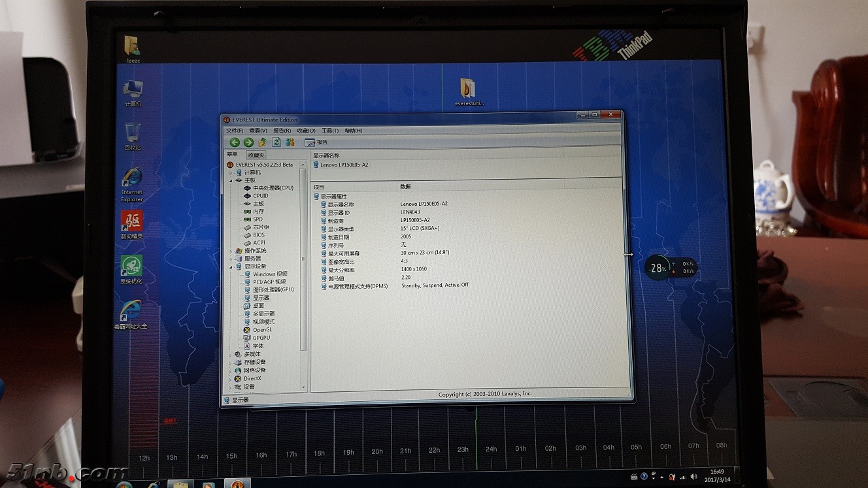This screenshot has height=488, width=868.
Task: Click the 数据 column header
Action: click(405, 187)
